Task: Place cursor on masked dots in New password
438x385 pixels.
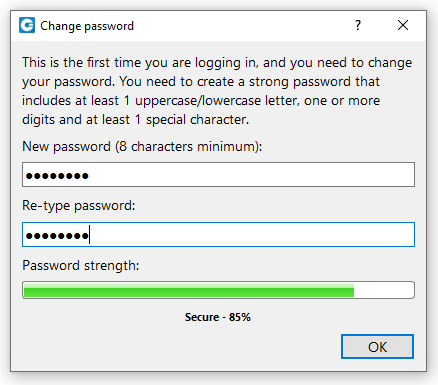Action: [x=57, y=176]
